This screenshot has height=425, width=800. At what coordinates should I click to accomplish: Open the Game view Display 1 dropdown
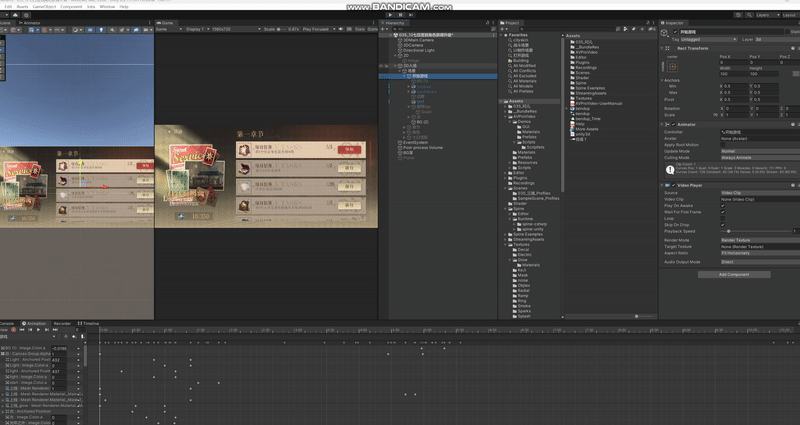click(x=198, y=29)
